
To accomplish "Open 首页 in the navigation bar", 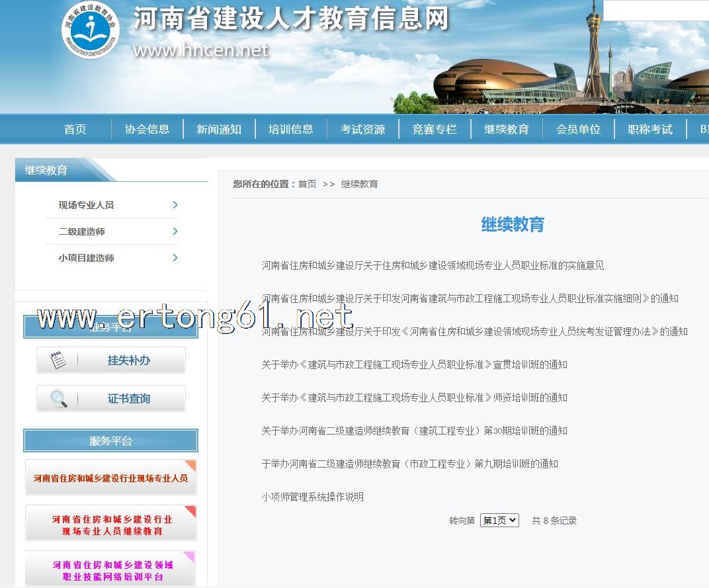I will pyautogui.click(x=75, y=130).
